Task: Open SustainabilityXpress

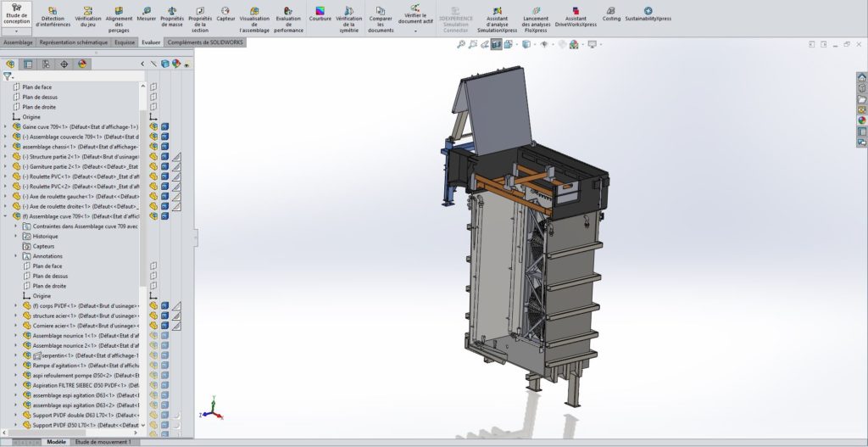Action: click(x=648, y=14)
